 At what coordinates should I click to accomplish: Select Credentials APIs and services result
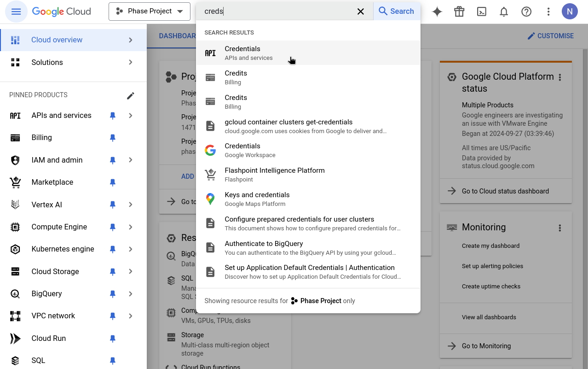pos(308,53)
